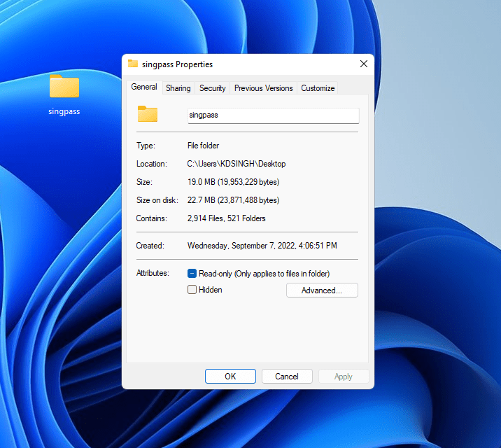Click the created date Wednesday, September 7, 2022
Image resolution: width=501 pixels, height=448 pixels.
click(262, 246)
